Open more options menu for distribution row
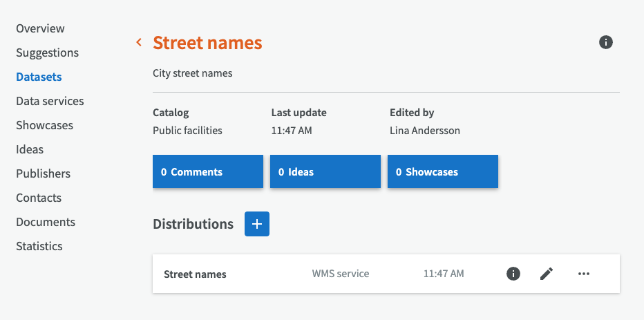 [584, 274]
